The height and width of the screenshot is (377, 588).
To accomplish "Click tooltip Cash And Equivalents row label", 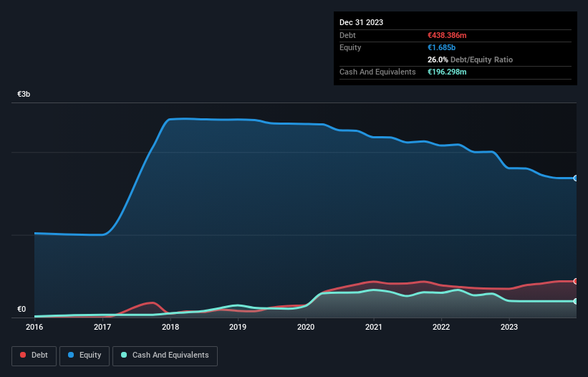I will (377, 72).
